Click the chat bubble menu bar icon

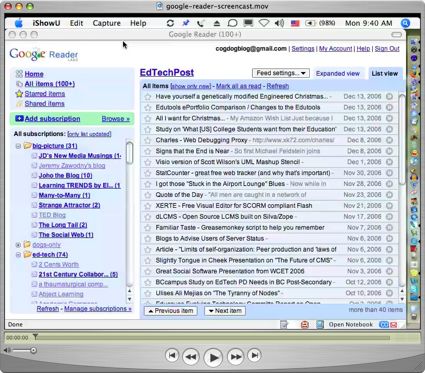click(x=232, y=23)
